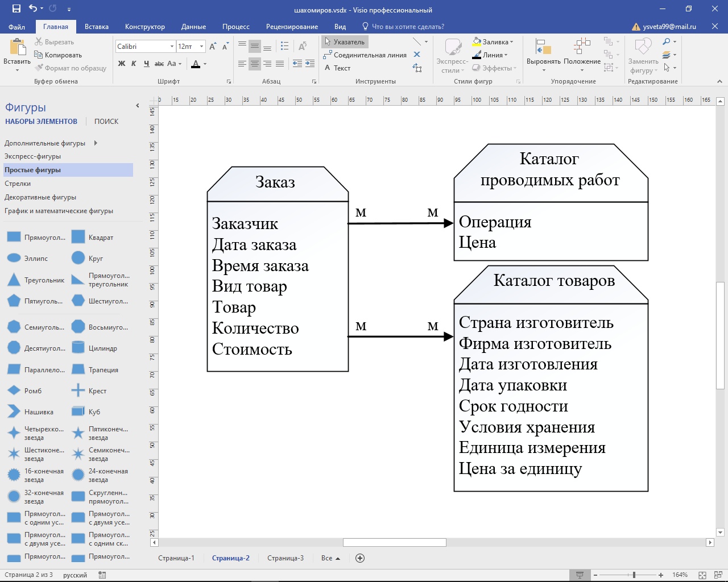728x582 pixels.
Task: Switch to Страница-3 page tab
Action: coord(286,558)
